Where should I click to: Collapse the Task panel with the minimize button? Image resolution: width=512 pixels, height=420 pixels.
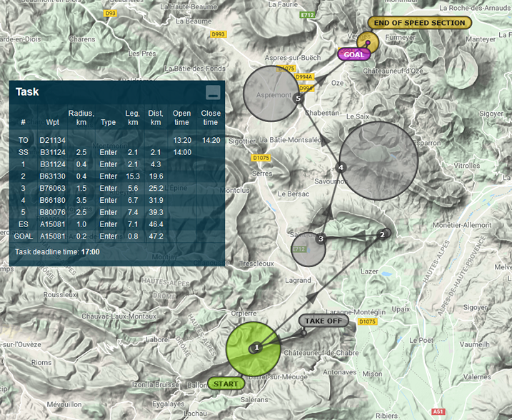[x=212, y=92]
